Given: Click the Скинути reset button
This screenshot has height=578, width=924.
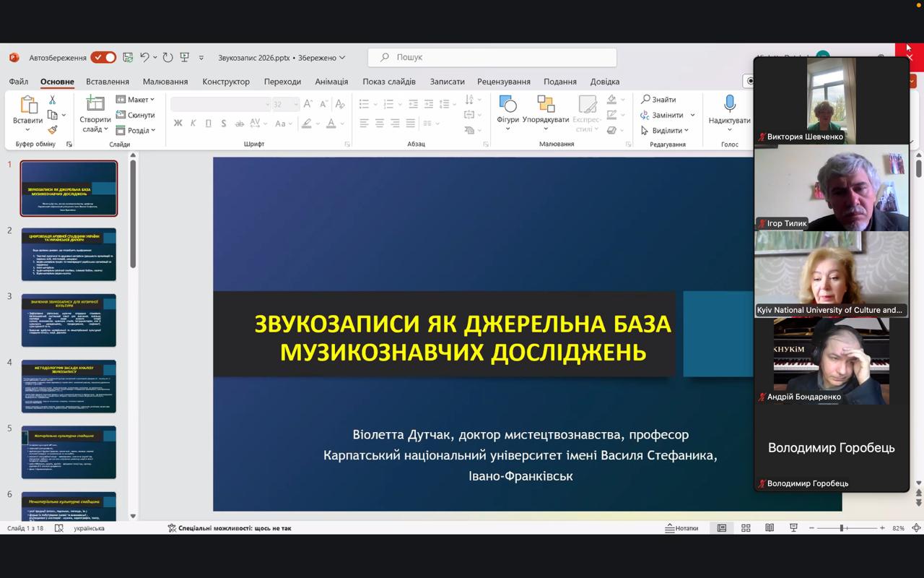Looking at the screenshot, I should (136, 115).
